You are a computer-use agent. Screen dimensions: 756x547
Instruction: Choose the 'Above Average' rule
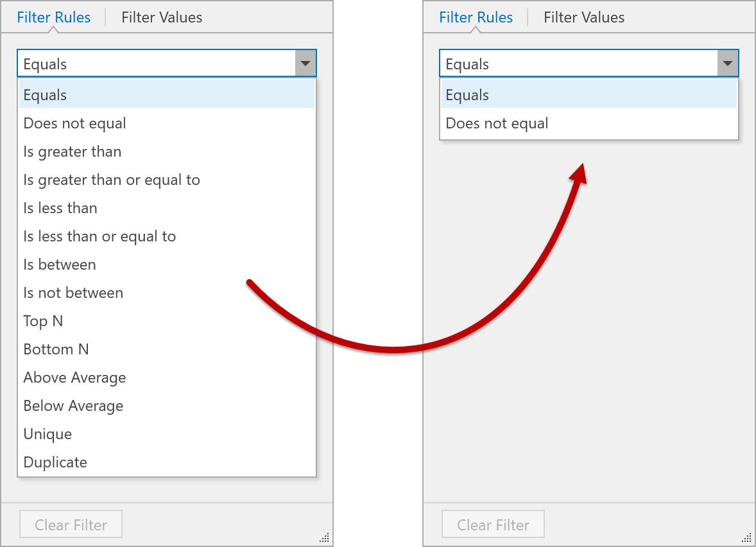pos(74,378)
